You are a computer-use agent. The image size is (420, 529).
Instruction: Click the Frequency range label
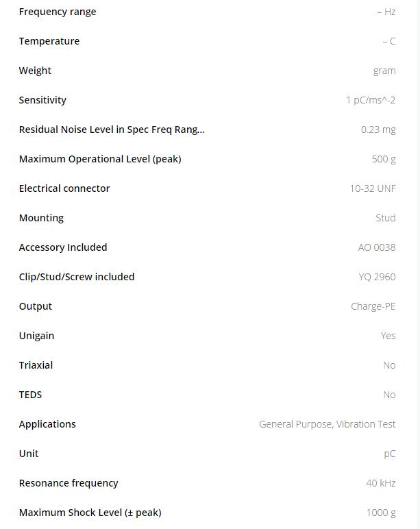click(58, 12)
